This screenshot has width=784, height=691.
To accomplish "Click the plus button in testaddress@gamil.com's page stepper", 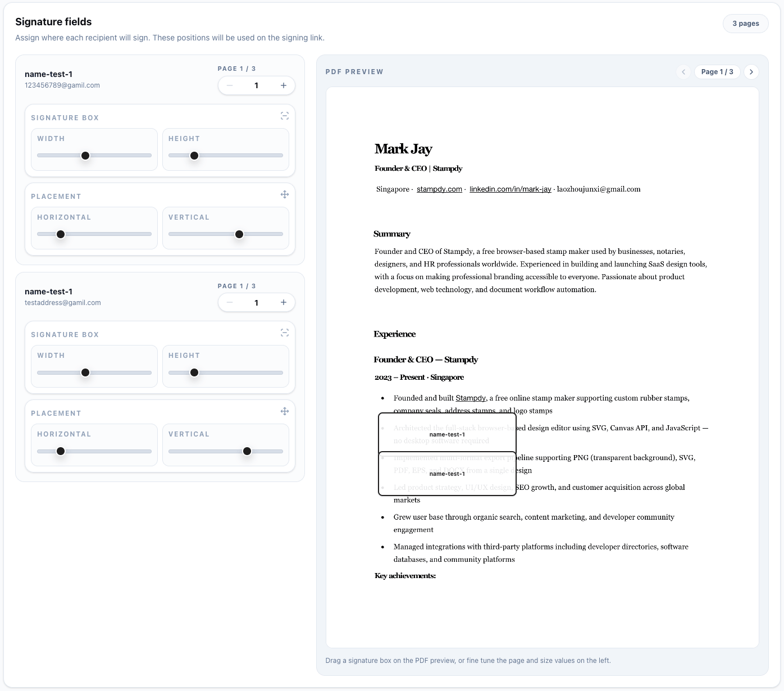I will click(x=284, y=302).
